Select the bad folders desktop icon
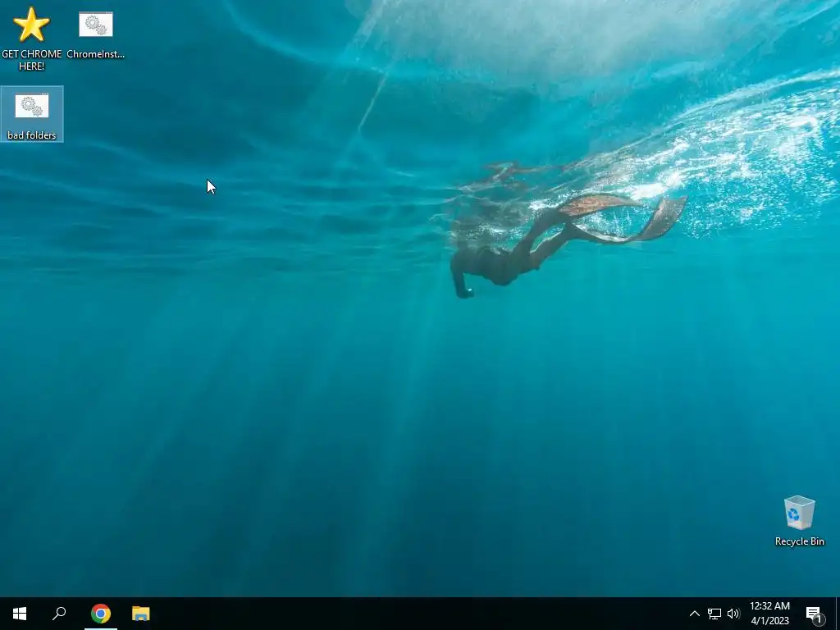This screenshot has width=840, height=630. click(32, 114)
